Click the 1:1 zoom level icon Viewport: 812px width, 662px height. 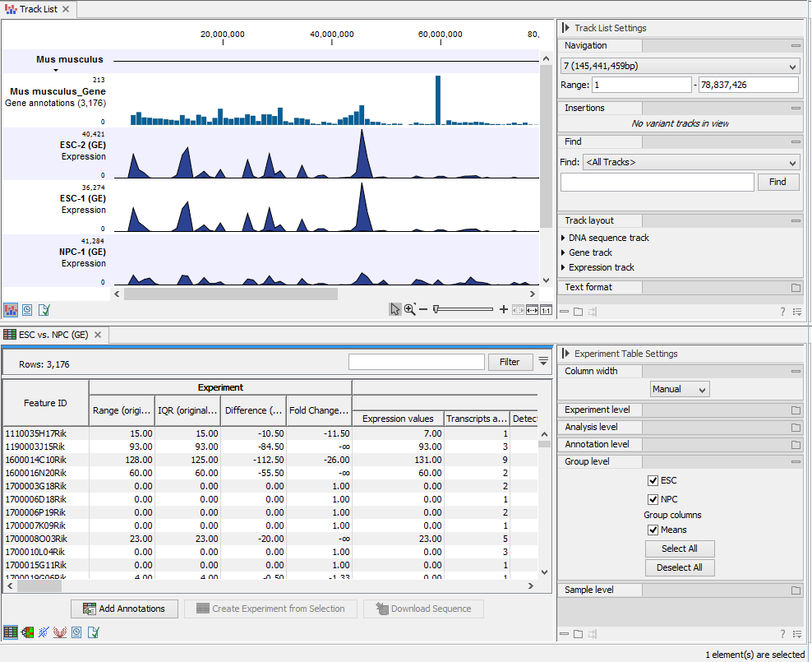546,310
